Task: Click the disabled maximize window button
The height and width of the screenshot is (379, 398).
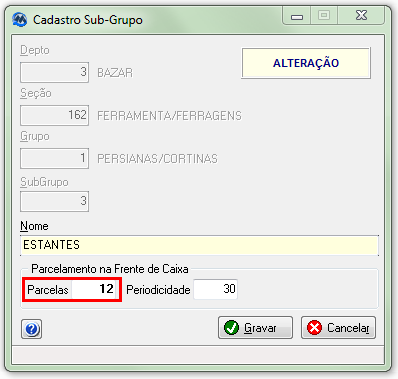Action: [324, 16]
